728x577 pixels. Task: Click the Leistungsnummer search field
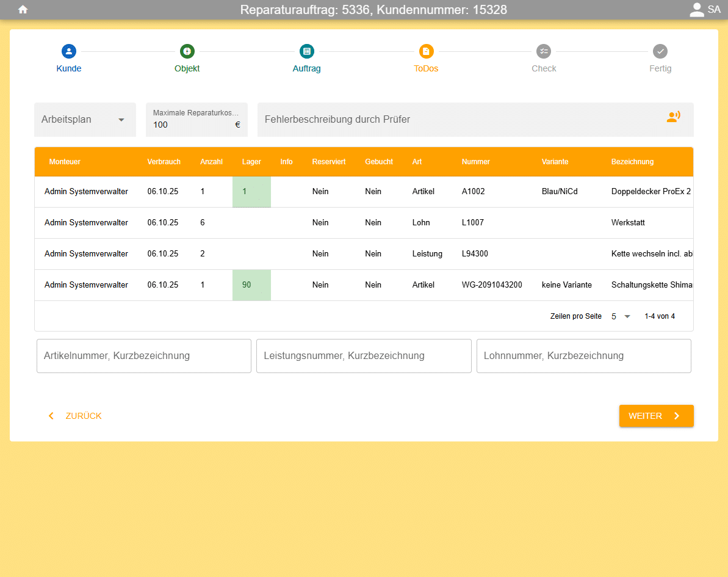point(364,356)
